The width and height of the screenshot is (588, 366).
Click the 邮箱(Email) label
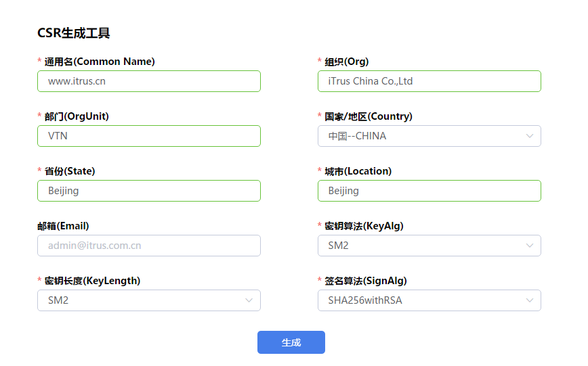click(x=63, y=226)
